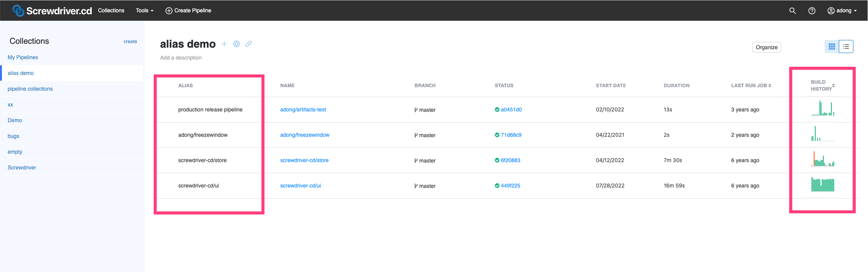The height and width of the screenshot is (272, 868).
Task: Open screwdriver-cd/ui pipeline link
Action: pos(300,186)
